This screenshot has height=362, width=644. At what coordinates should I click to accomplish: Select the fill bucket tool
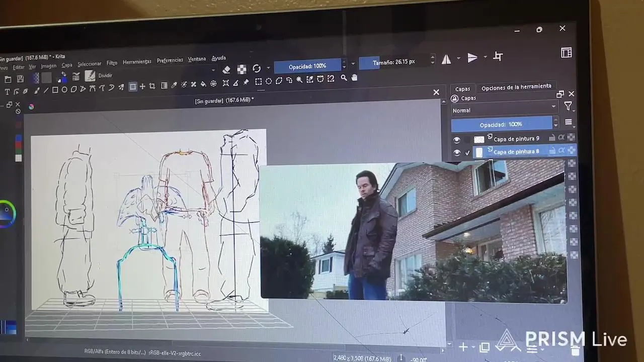[x=203, y=84]
